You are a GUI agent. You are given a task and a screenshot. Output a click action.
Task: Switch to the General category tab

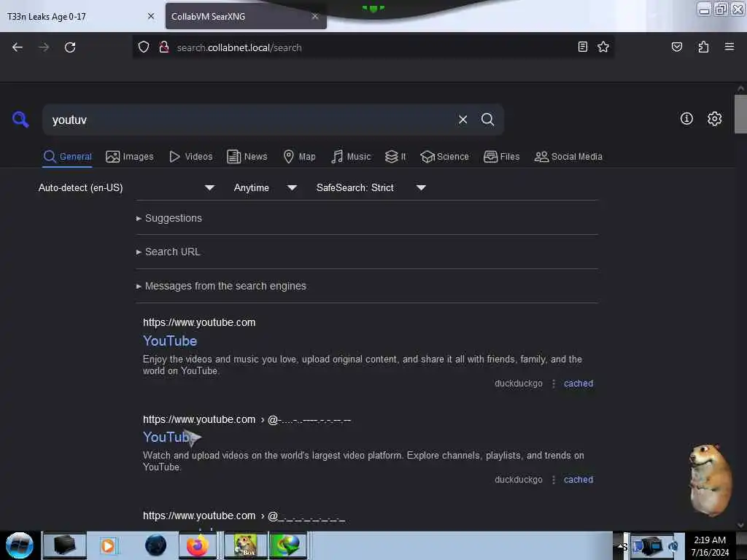(x=67, y=157)
